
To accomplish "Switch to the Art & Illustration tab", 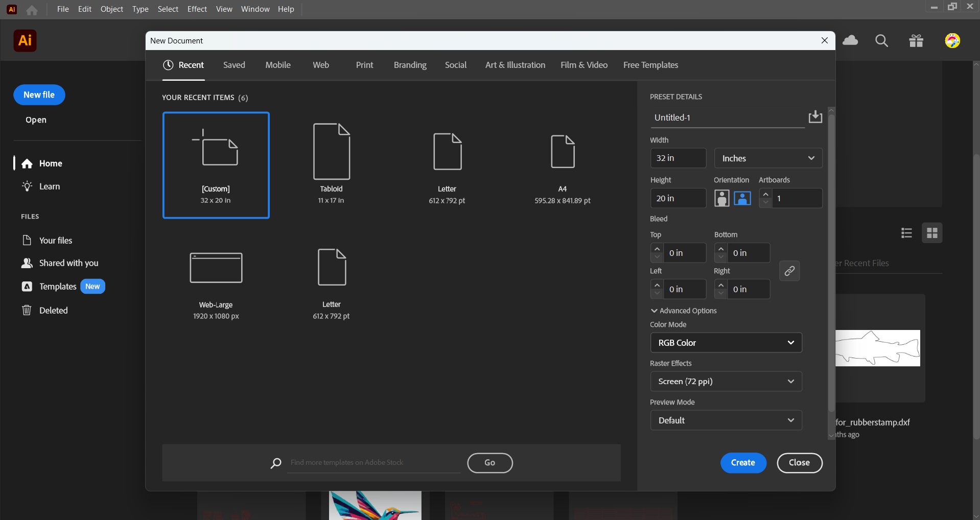I will coord(515,65).
